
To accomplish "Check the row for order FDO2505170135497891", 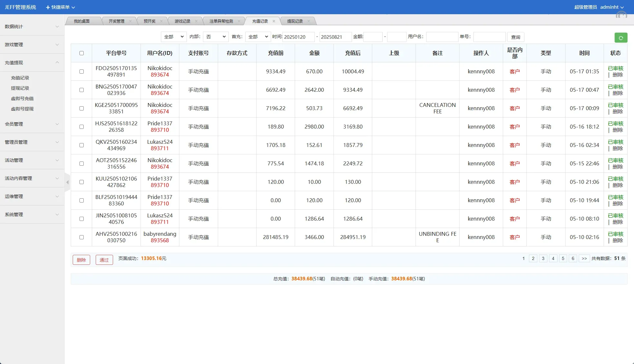I will tap(81, 72).
